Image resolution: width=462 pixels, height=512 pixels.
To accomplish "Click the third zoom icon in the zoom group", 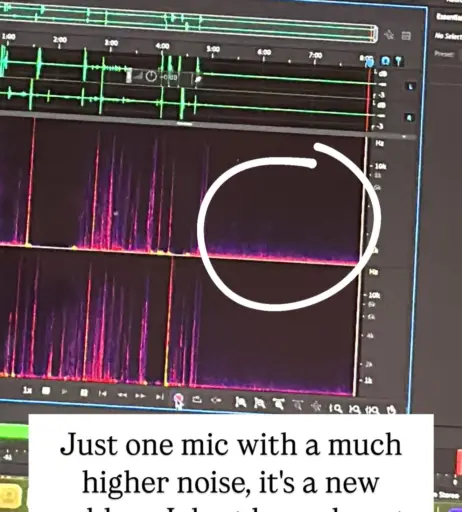I will pos(279,404).
